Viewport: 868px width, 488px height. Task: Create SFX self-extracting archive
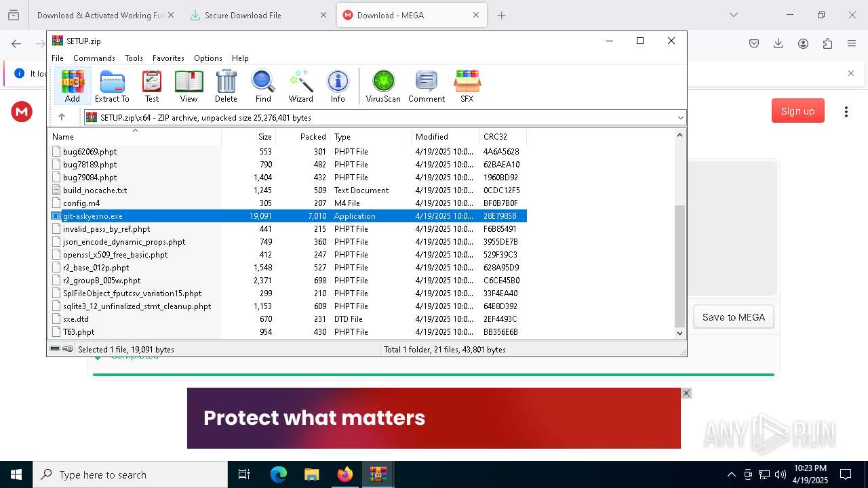point(467,86)
